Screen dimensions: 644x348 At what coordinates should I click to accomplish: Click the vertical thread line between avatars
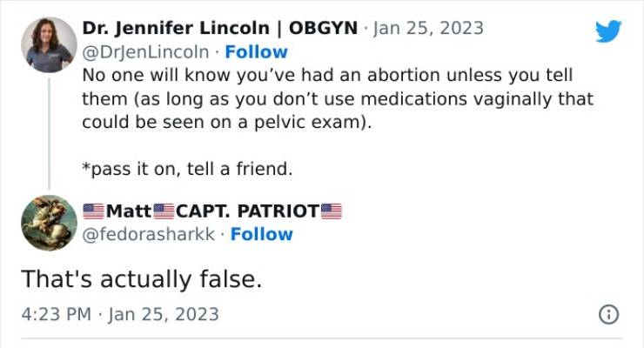point(49,132)
